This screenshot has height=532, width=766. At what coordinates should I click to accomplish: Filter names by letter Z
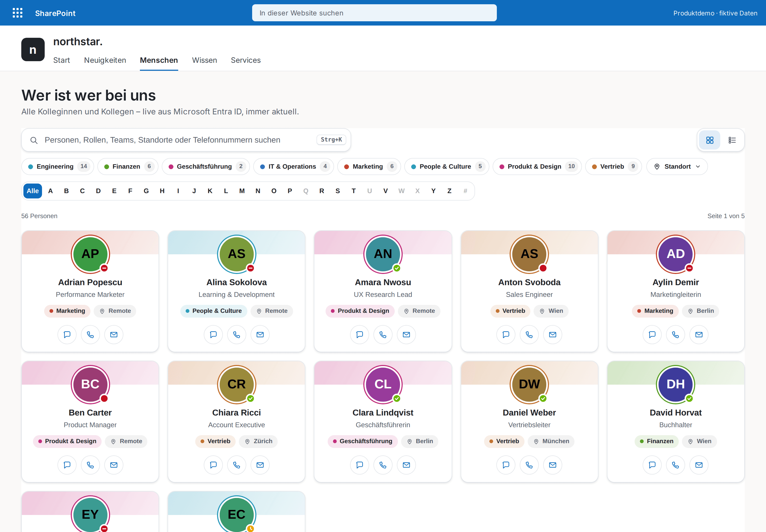449,191
